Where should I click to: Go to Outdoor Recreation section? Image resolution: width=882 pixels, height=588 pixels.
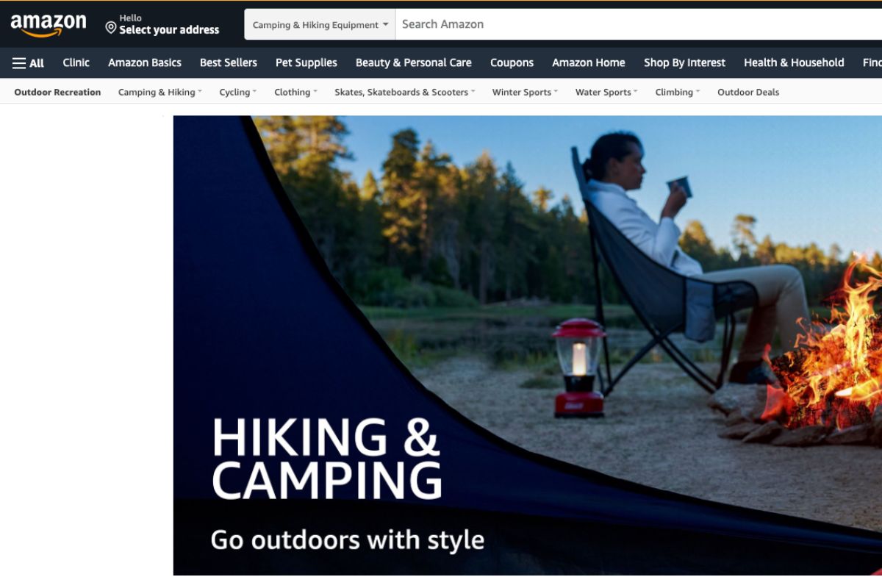tap(57, 92)
